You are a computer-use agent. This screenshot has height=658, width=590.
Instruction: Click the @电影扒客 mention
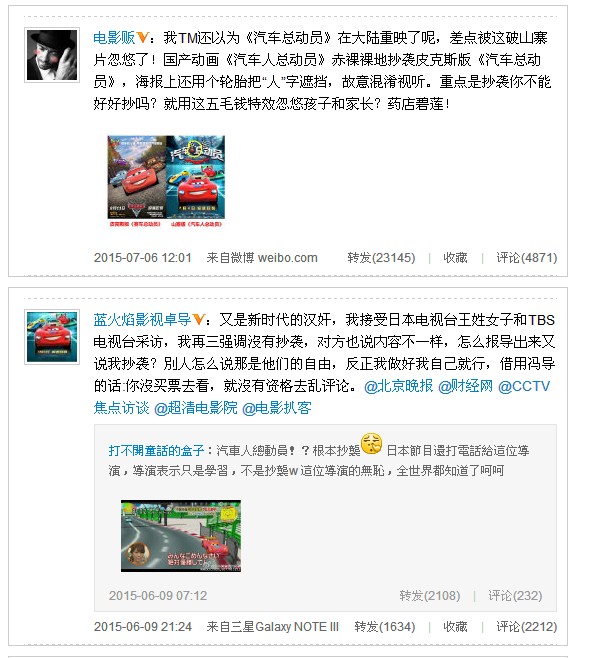coord(277,408)
